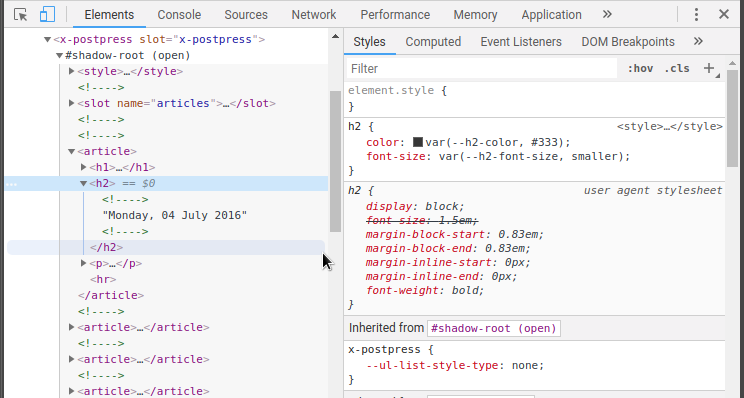Activate the inspect element picker icon
The image size is (744, 398).
tap(20, 14)
